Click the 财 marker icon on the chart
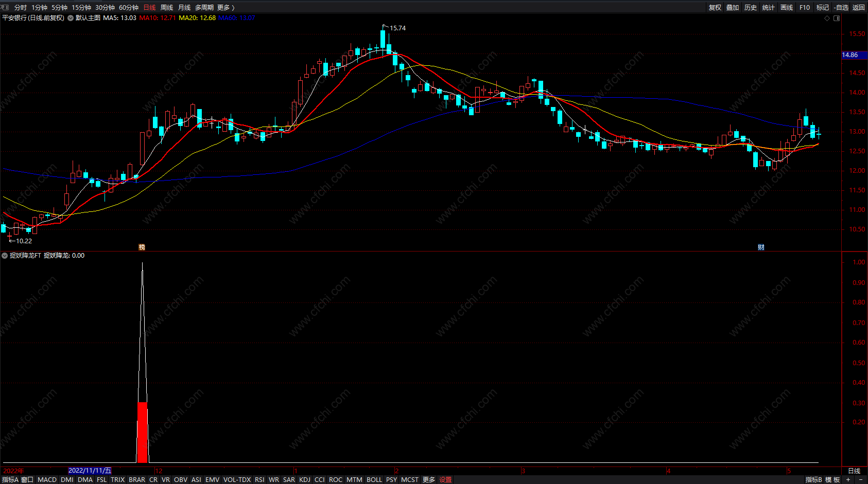Viewport: 868px width, 484px height. point(761,247)
